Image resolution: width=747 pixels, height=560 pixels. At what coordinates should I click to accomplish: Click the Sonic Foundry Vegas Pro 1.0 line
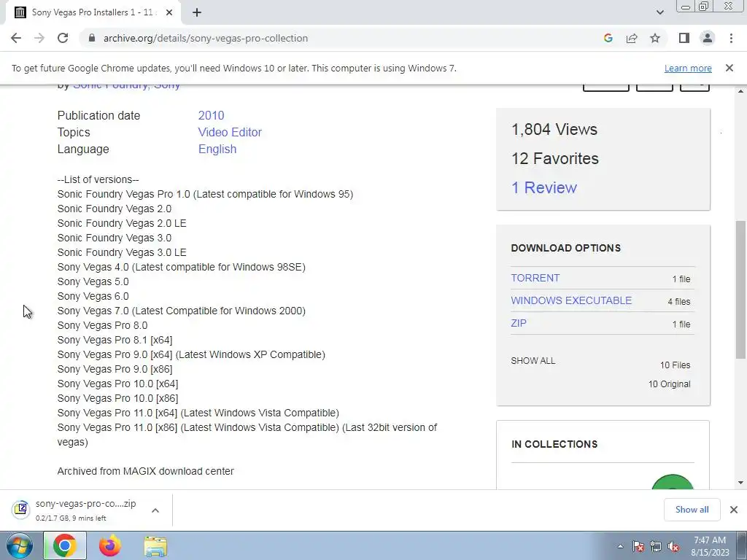tap(205, 194)
